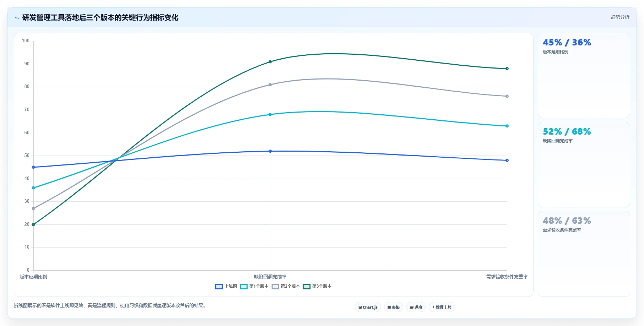This screenshot has height=326, width=644.
Task: Select the 上线前 point at 缺陷回溯完成率
Action: click(x=270, y=151)
